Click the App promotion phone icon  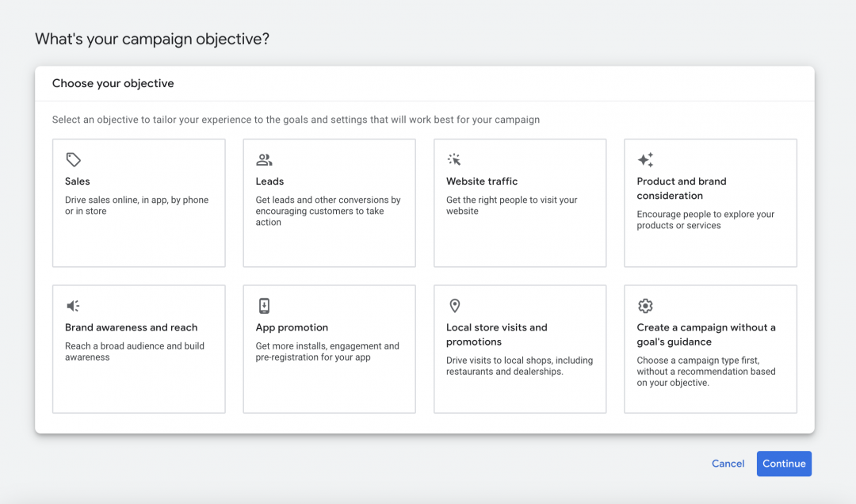[x=264, y=306]
